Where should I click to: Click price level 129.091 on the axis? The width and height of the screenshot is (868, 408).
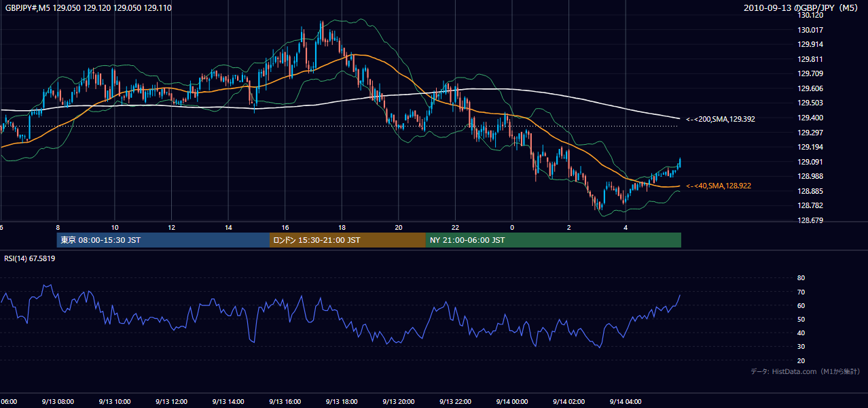[810, 162]
